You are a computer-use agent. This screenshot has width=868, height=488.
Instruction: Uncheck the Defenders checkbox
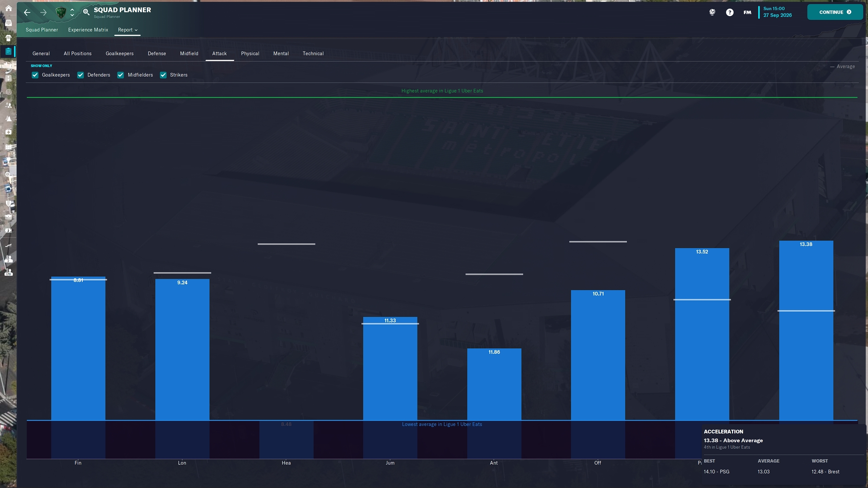pos(80,75)
